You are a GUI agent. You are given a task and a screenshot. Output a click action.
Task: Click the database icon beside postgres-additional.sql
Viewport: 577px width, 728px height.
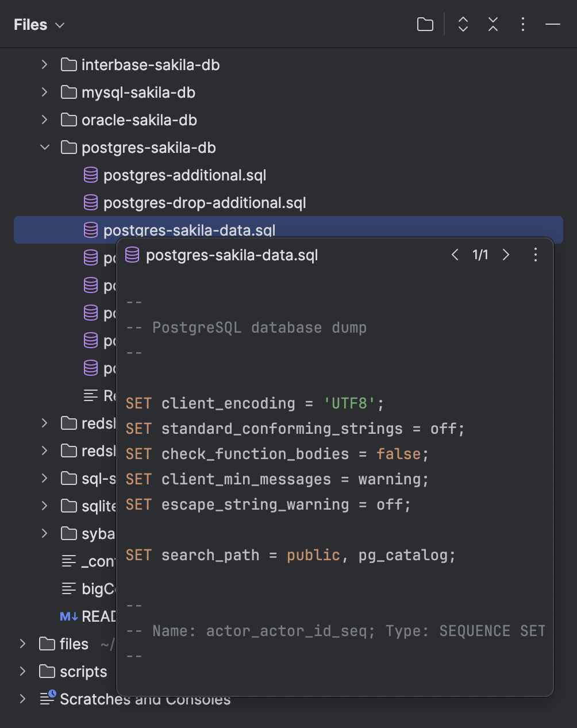point(91,175)
